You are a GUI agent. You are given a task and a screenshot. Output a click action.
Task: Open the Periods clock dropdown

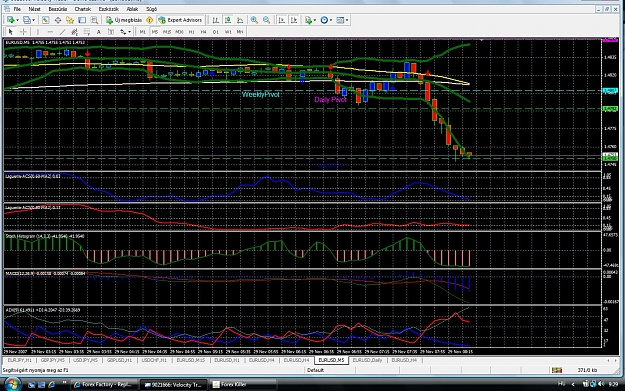coord(326,20)
